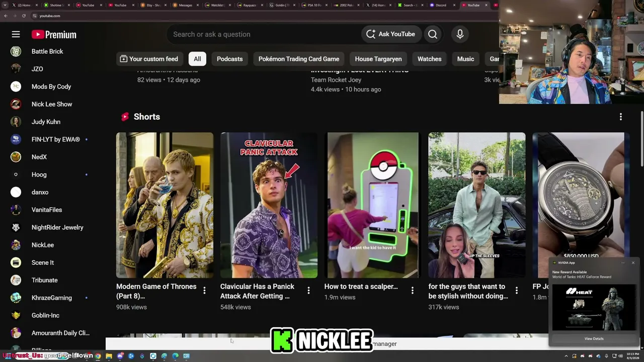Open Modern Game of Thrones (Part 8) title
This screenshot has height=362, width=644.
[x=156, y=291]
